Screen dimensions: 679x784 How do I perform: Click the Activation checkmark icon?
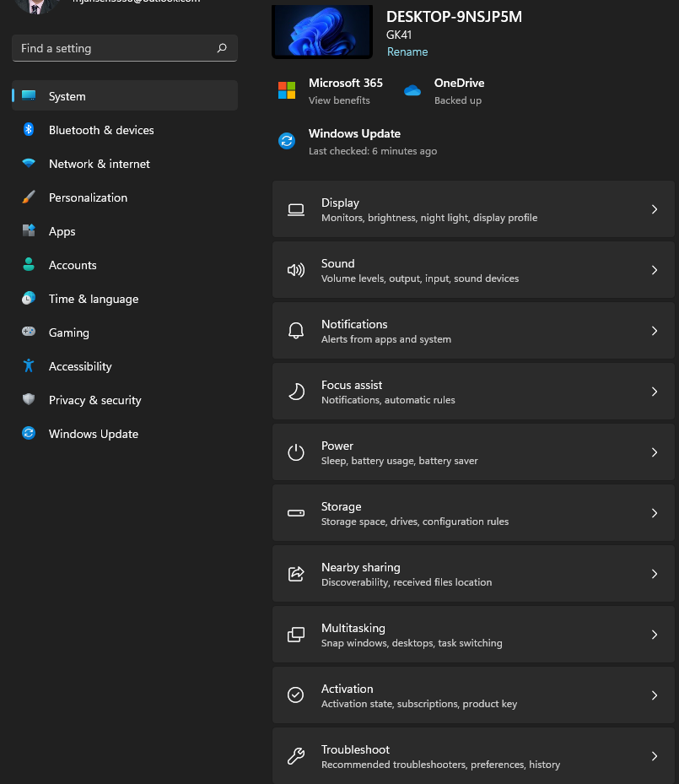[x=296, y=695]
